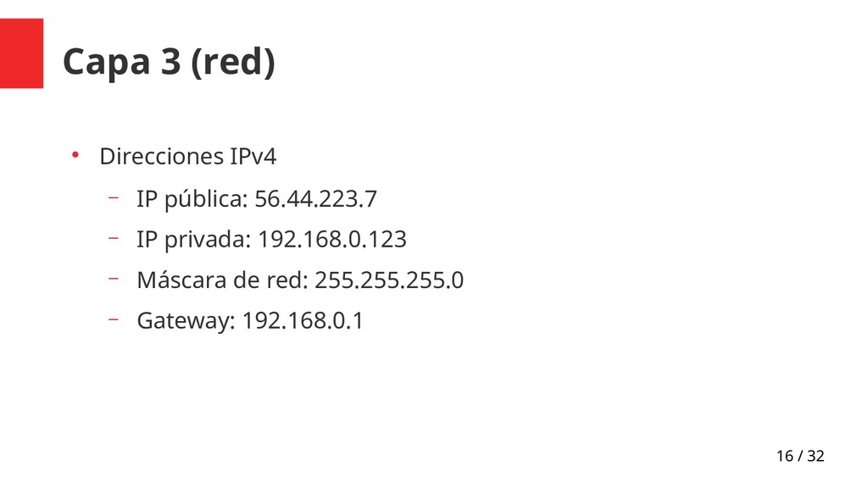Viewport: 868px width, 488px height.
Task: Click the Gateway label
Action: (x=186, y=321)
